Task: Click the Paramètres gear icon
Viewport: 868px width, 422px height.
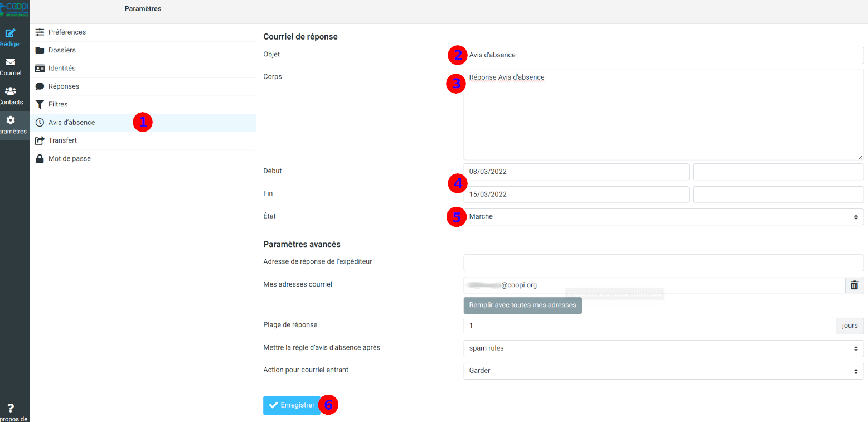Action: pyautogui.click(x=11, y=120)
